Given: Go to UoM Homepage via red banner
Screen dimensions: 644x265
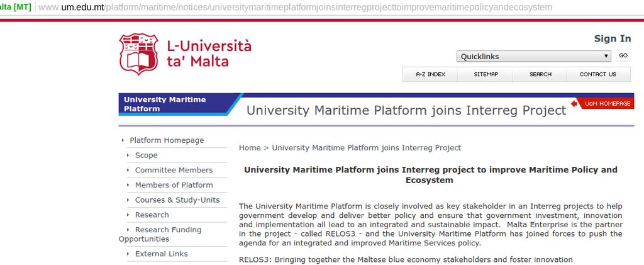Looking at the screenshot, I should coord(607,103).
